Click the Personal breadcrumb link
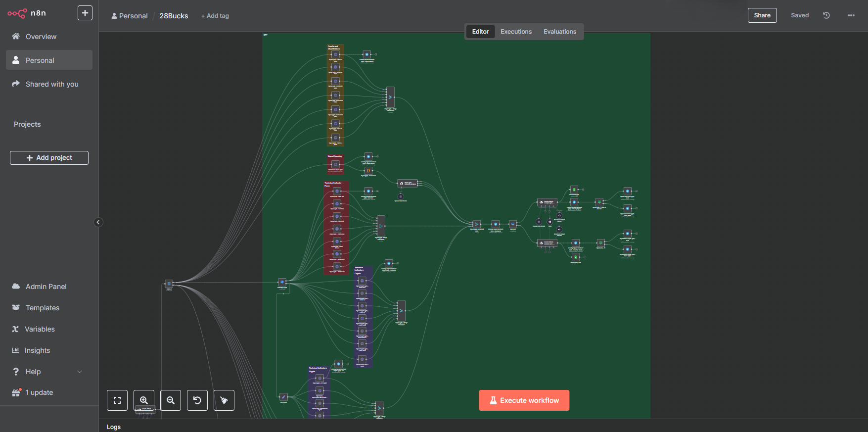868x432 pixels. [130, 16]
